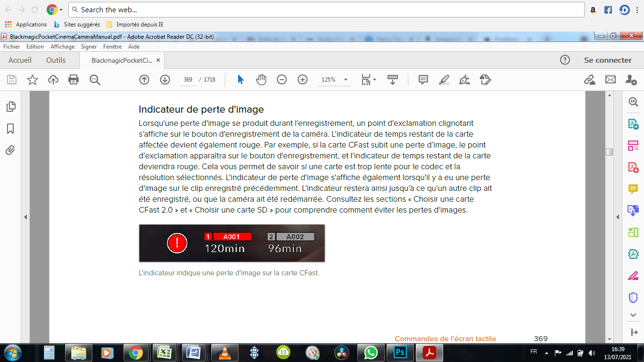Hide the right pane using the side arrow
This screenshot has width=644, height=362.
click(x=618, y=217)
